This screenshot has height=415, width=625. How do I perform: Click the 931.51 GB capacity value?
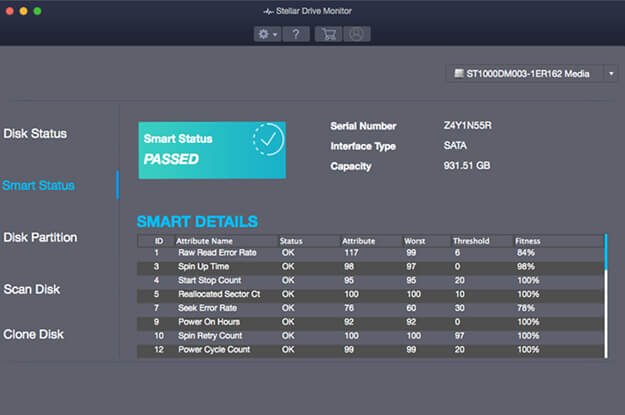[x=467, y=165]
